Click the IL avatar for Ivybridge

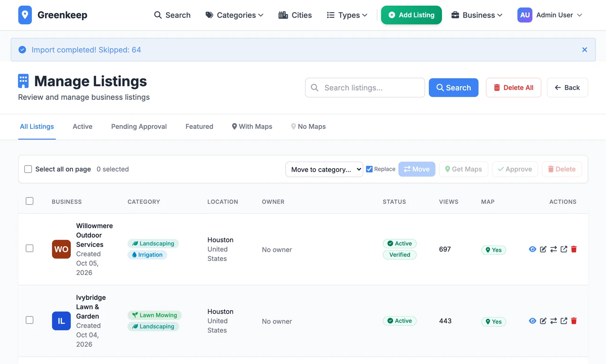[x=61, y=321]
